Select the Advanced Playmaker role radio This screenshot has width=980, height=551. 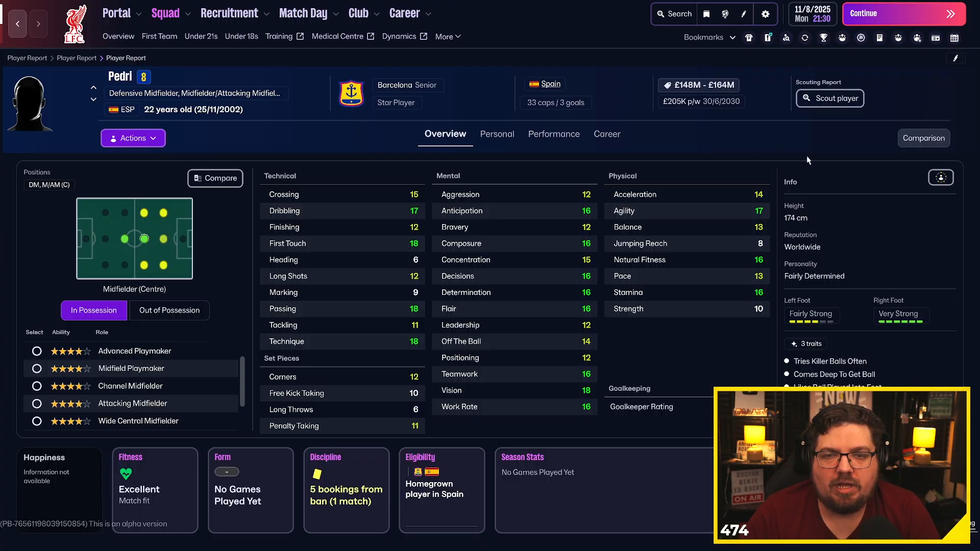coord(37,351)
